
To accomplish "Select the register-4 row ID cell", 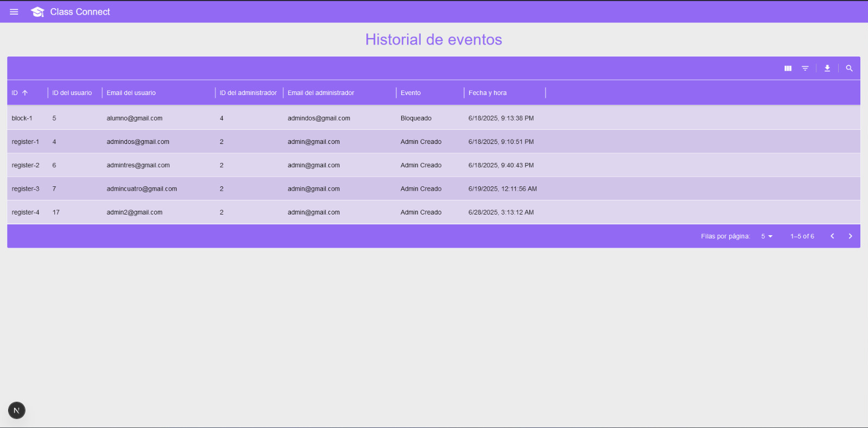I will click(x=26, y=212).
